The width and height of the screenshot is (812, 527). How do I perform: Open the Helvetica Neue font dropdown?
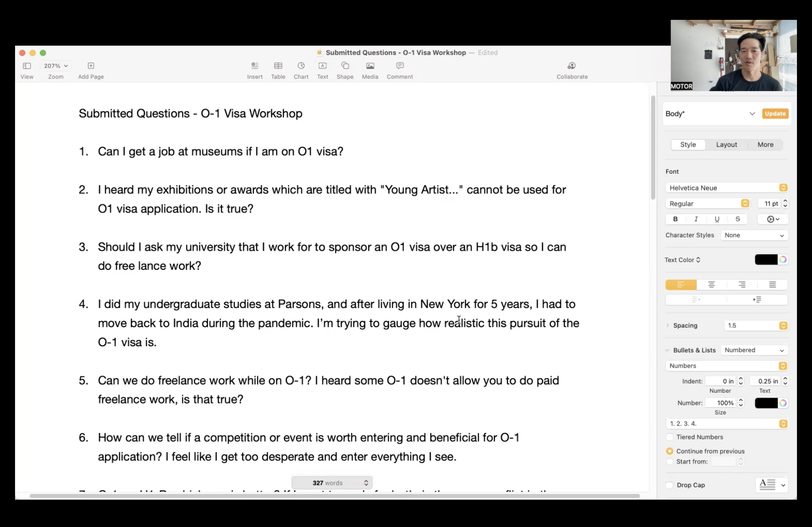[x=727, y=188]
